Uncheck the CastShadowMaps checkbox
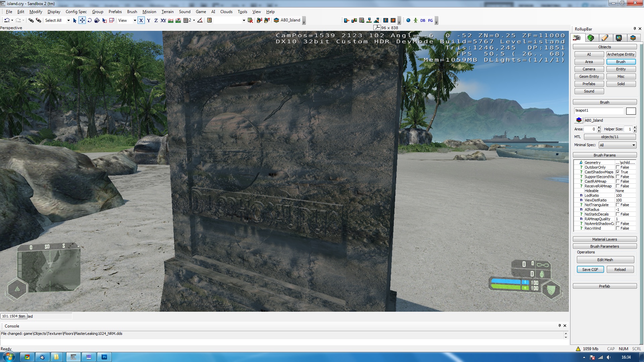The image size is (644, 362). (x=618, y=172)
